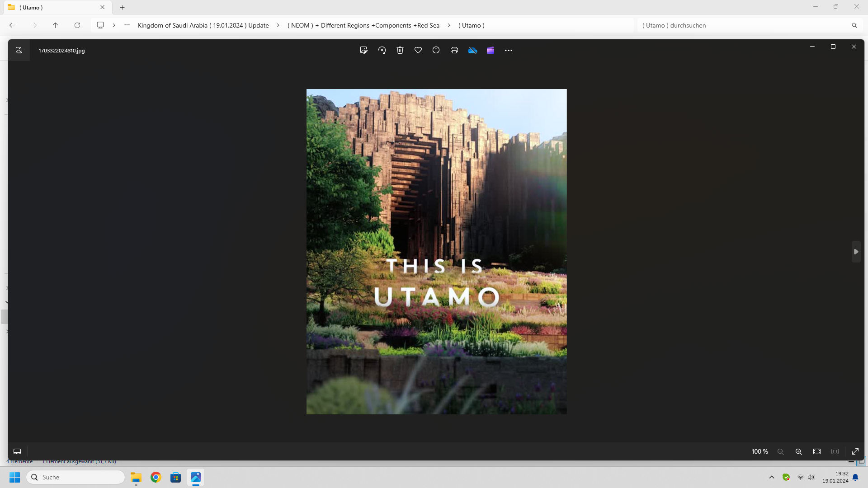Go back in File Explorer
Viewport: 868px width, 488px height.
pyautogui.click(x=12, y=25)
